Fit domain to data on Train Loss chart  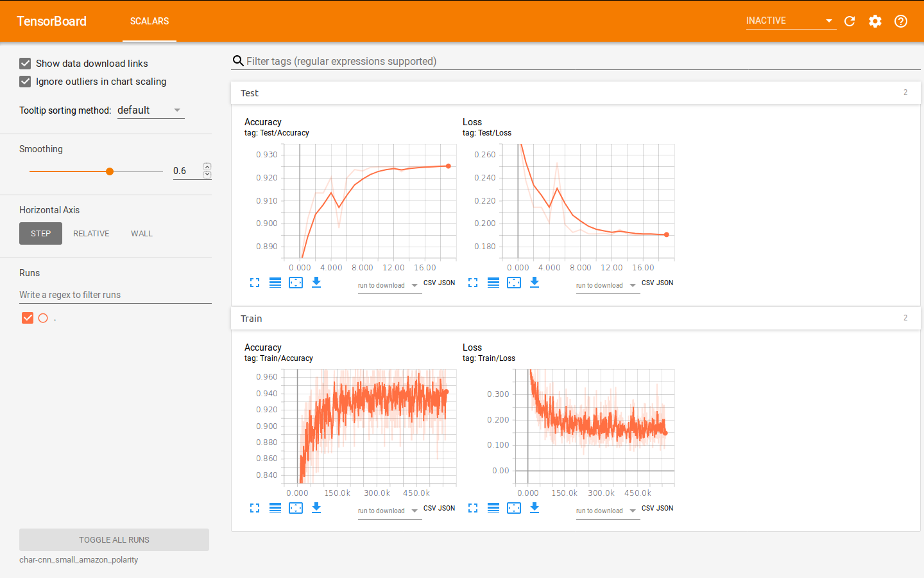click(x=514, y=508)
